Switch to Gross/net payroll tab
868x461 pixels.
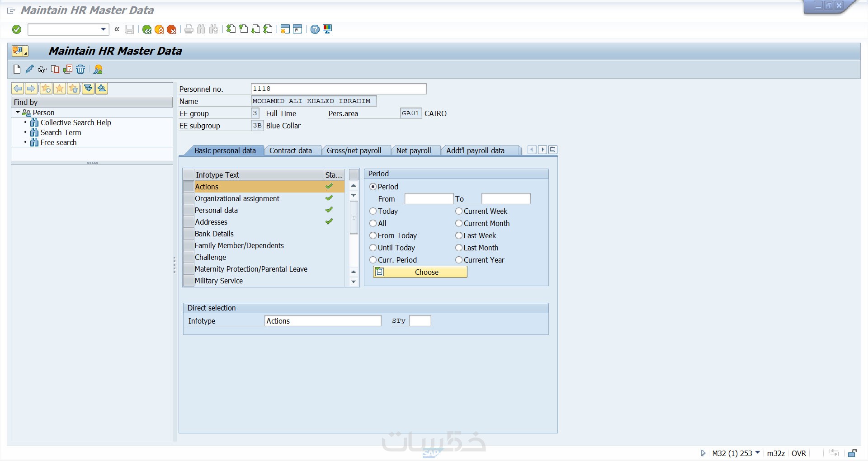point(354,151)
